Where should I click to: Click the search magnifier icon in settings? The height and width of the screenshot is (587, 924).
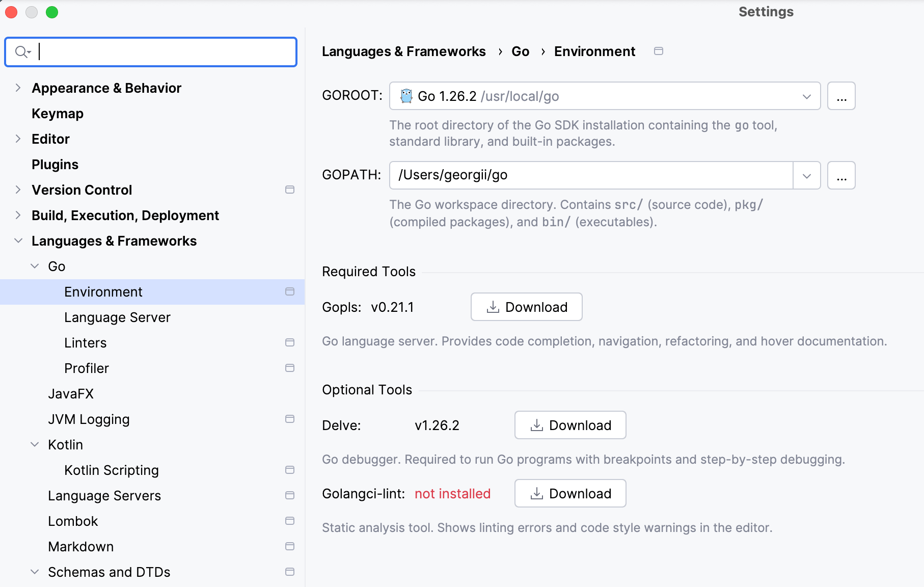tap(23, 52)
